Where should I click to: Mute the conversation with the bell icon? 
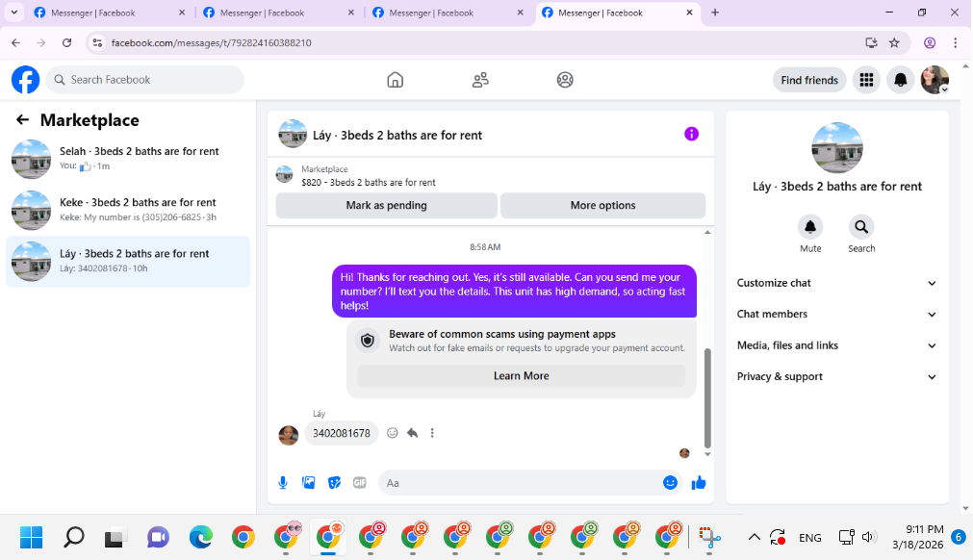[x=809, y=227]
